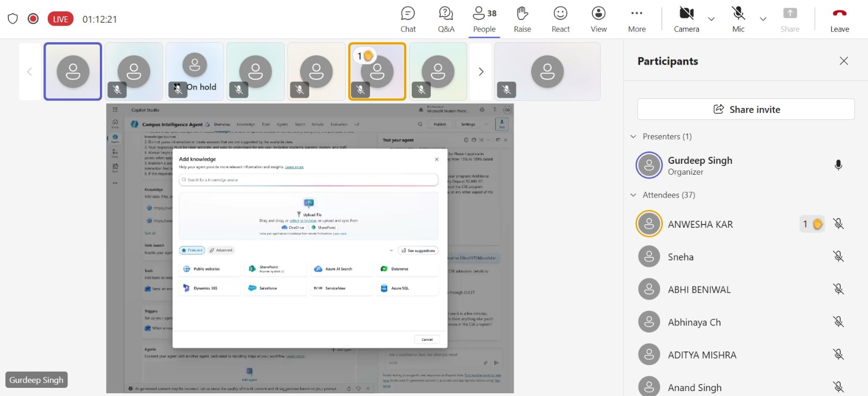
Task: Collapse the Attendees (37) section
Action: pos(633,195)
